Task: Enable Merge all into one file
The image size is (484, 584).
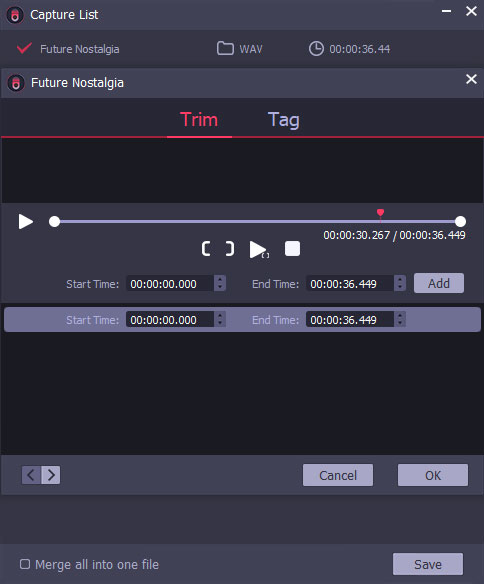Action: pyautogui.click(x=25, y=564)
